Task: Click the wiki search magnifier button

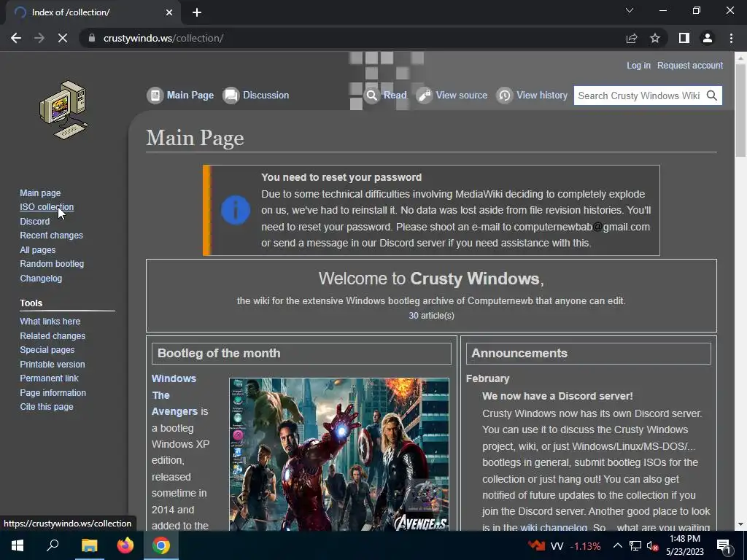Action: pyautogui.click(x=712, y=96)
